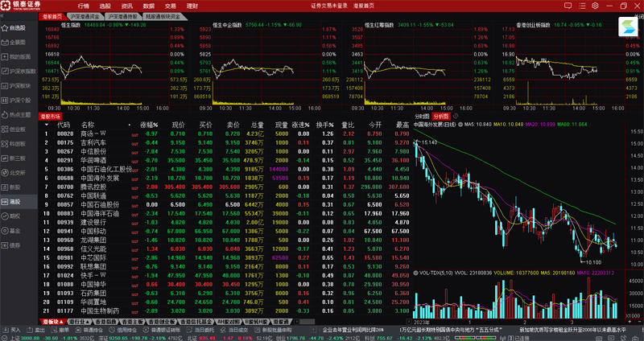Open 理财 menu
The image size is (644, 341).
(x=192, y=6)
